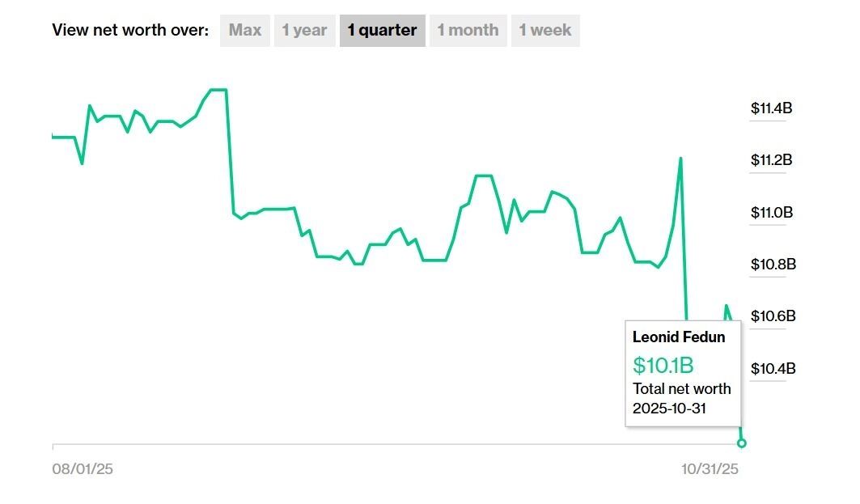The image size is (860, 504).
Task: Click the 2025-10-31 date in the tooltip
Action: [x=669, y=409]
